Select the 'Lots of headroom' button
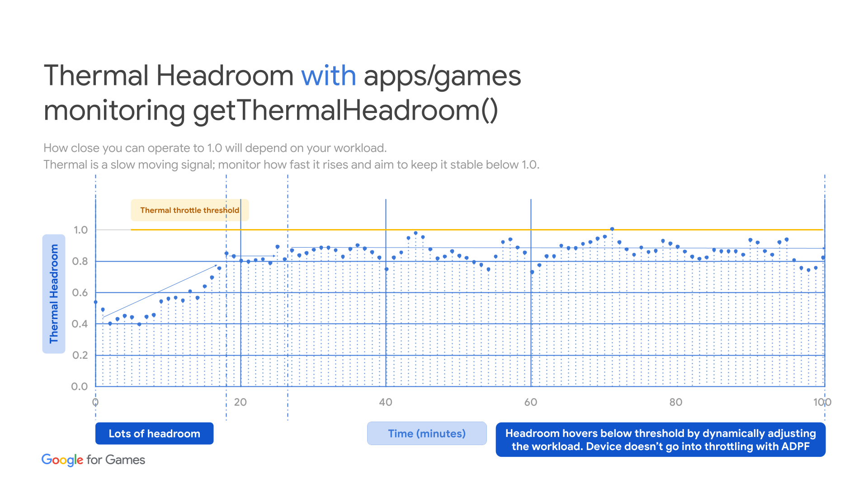The width and height of the screenshot is (868, 488). [x=156, y=433]
